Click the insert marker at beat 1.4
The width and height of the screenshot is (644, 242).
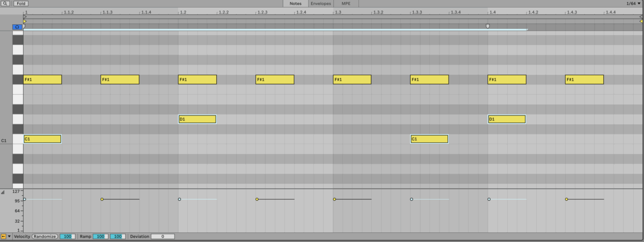tap(487, 26)
